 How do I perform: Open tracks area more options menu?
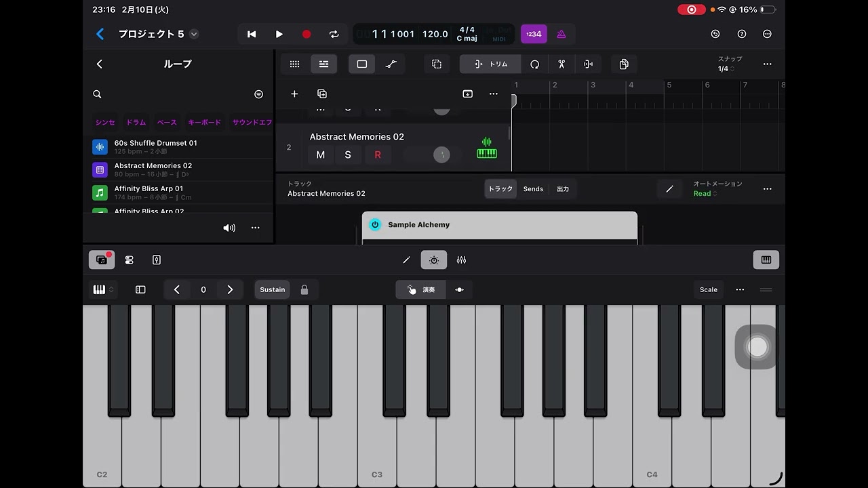tap(767, 64)
